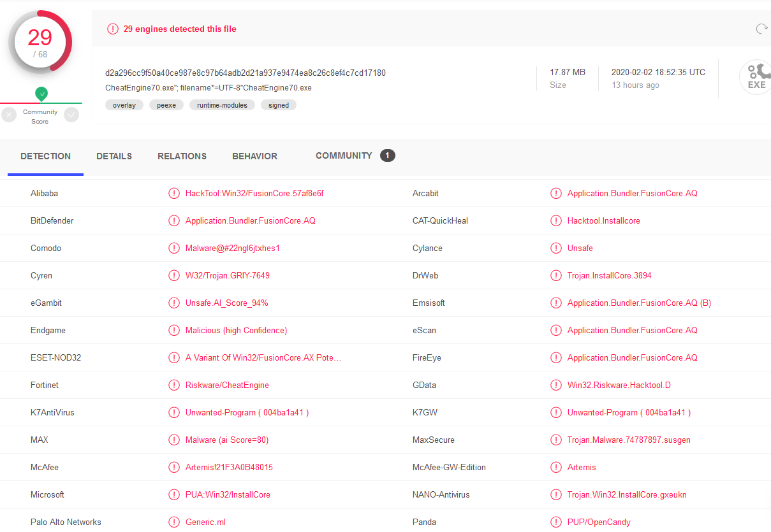Click the EXE file type icon

point(756,78)
